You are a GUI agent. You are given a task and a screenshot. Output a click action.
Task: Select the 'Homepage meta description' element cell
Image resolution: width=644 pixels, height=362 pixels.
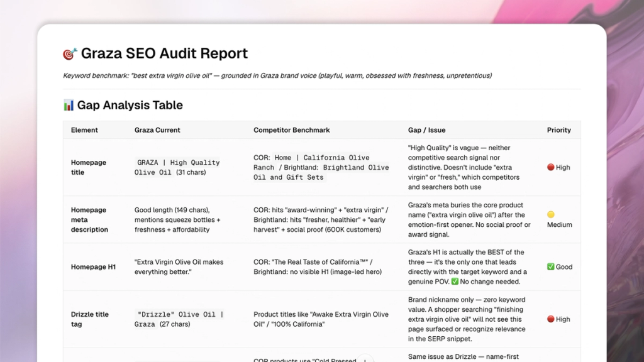tap(89, 219)
